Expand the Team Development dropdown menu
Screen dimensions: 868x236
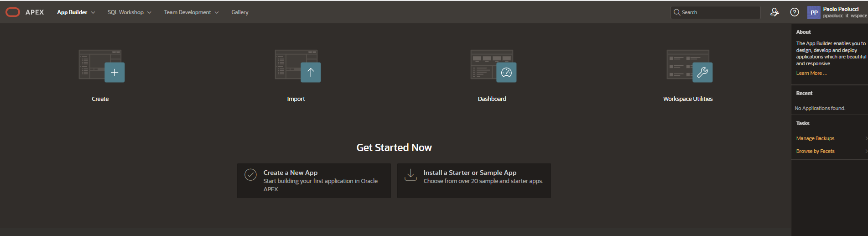pos(191,12)
